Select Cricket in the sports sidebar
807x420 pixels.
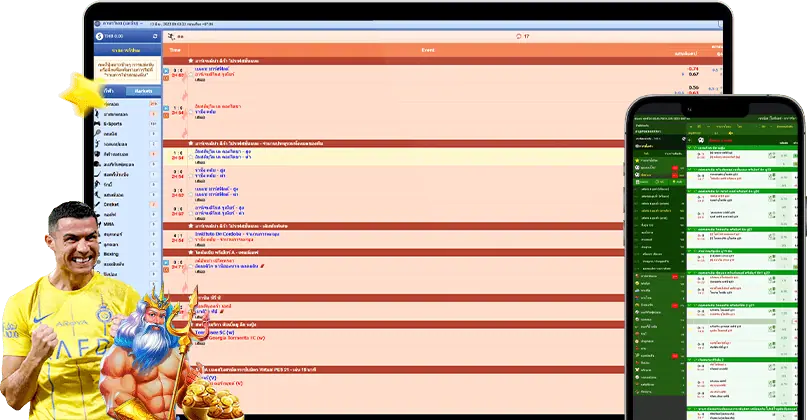click(111, 204)
